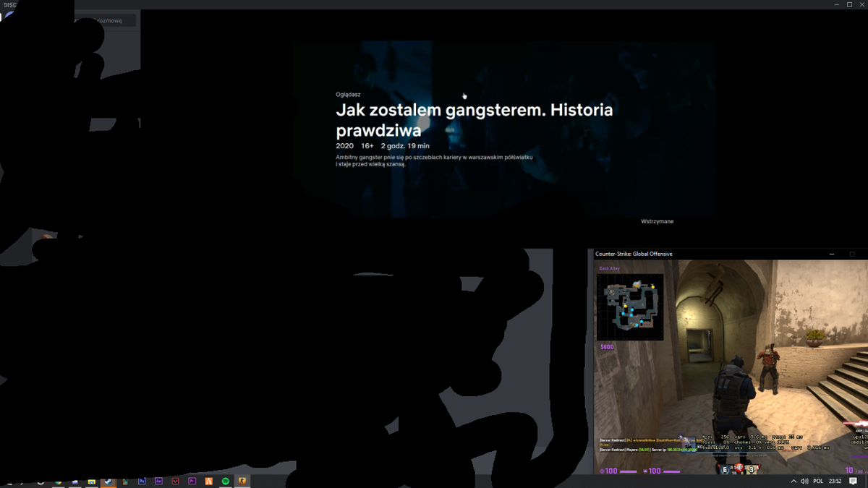Click the Wstrzymane paused status label
The height and width of the screenshot is (488, 868).
coord(657,221)
